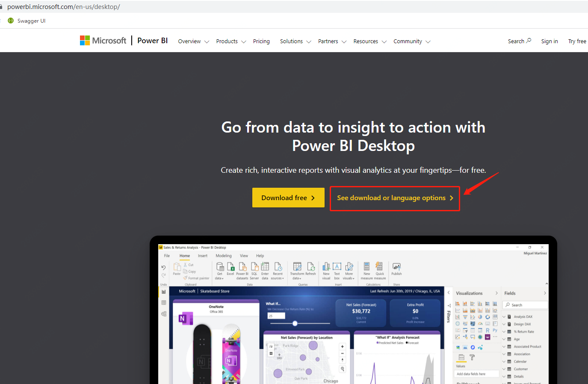588x384 pixels.
Task: Collapse the Fields pane with its chevron
Action: point(545,293)
